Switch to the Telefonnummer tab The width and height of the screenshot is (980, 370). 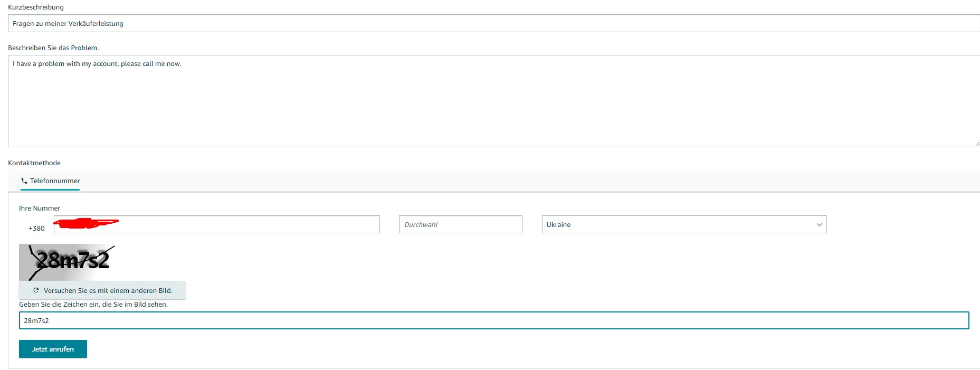pyautogui.click(x=51, y=181)
